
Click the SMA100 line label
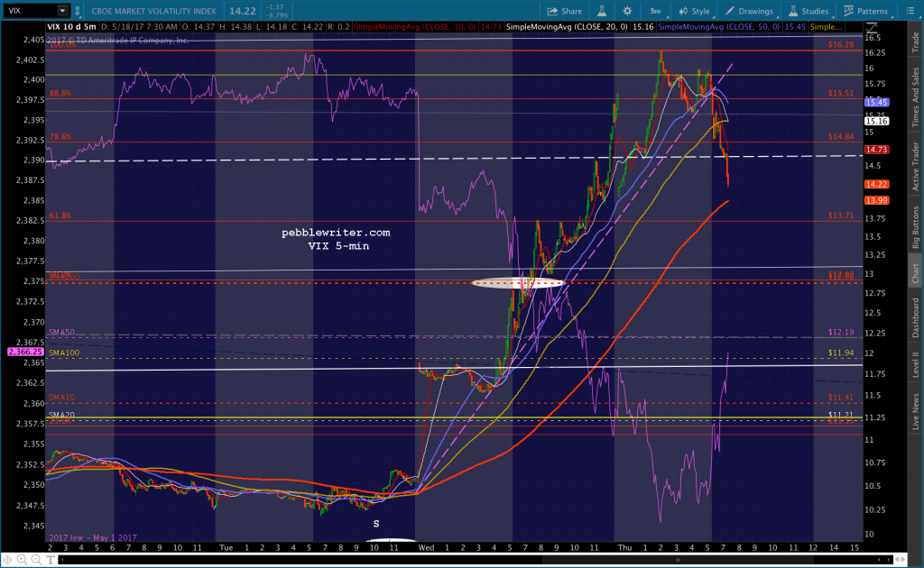pyautogui.click(x=64, y=353)
